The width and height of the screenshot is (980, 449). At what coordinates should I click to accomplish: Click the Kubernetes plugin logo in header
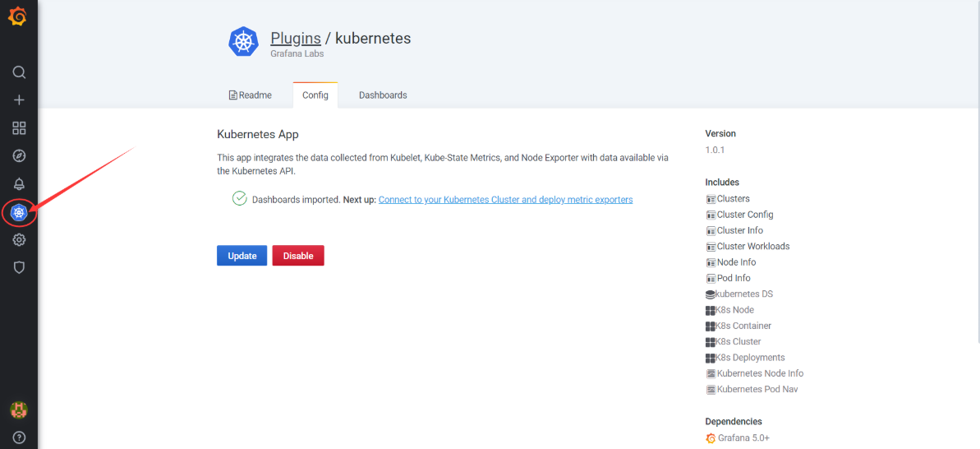click(243, 42)
